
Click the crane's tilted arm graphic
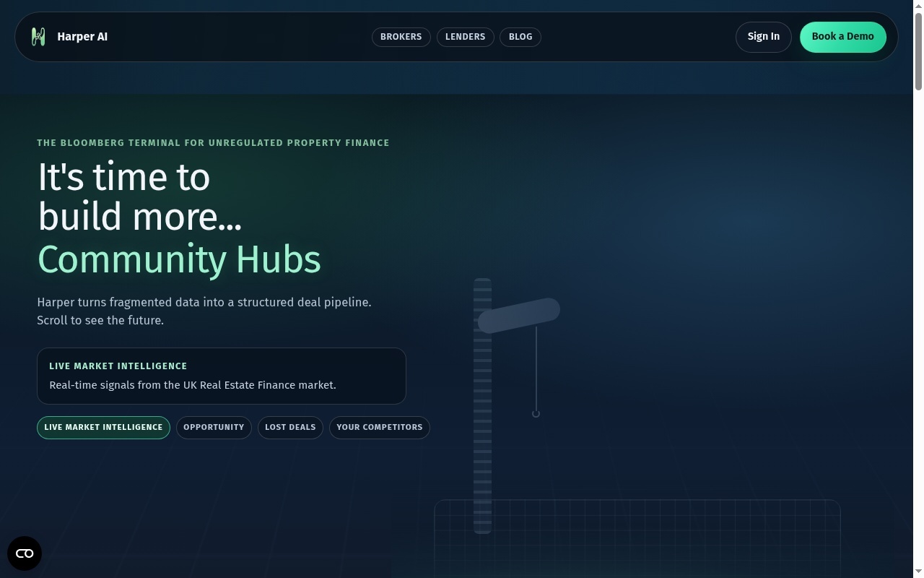518,316
